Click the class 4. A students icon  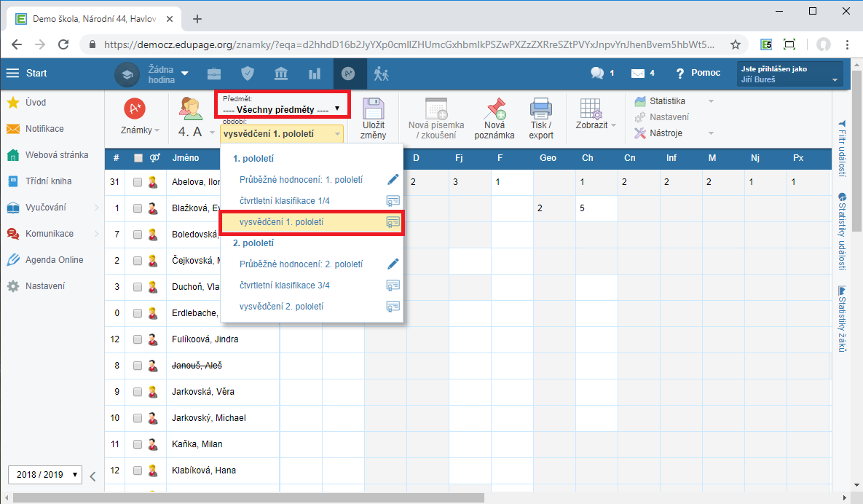point(190,109)
